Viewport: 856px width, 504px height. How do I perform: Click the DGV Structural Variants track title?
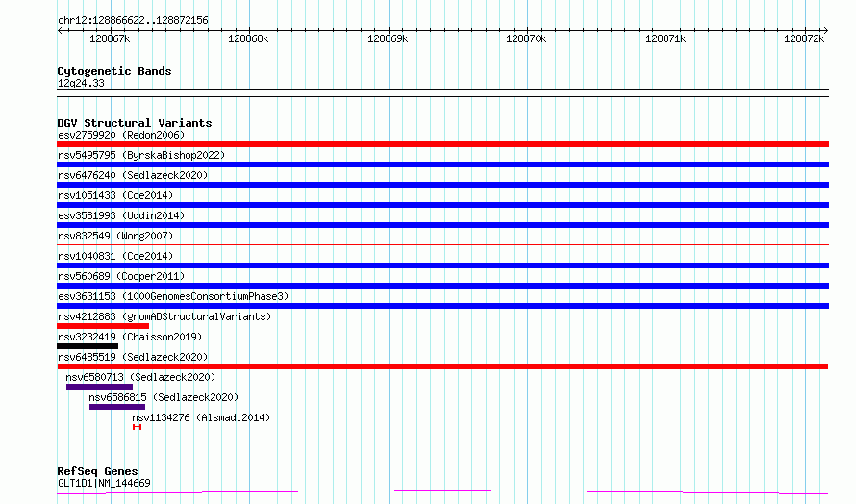(135, 123)
